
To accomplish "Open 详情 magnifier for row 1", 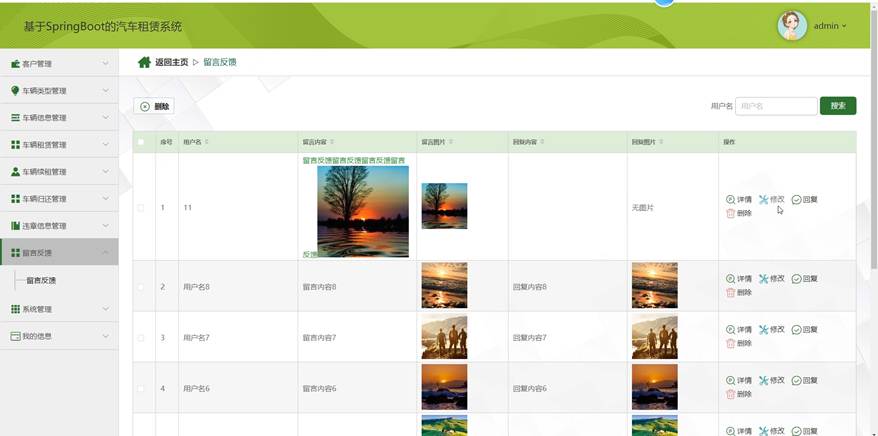I will [x=730, y=199].
